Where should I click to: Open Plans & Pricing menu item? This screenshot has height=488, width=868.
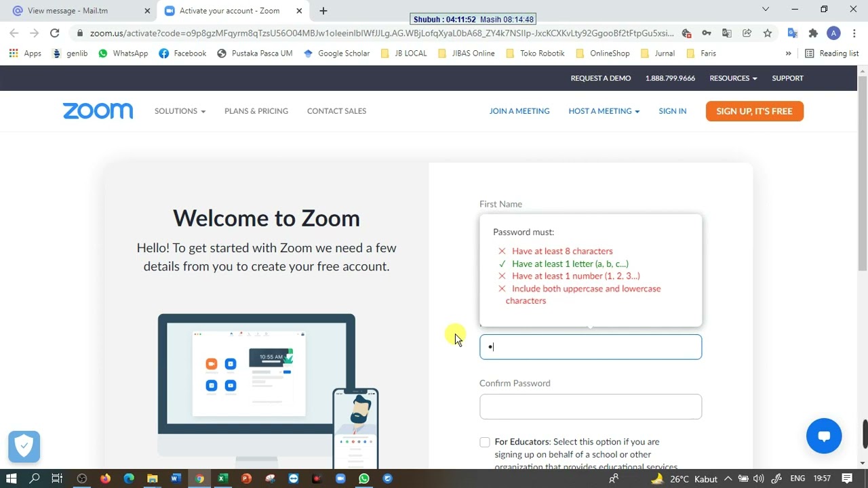tap(256, 111)
